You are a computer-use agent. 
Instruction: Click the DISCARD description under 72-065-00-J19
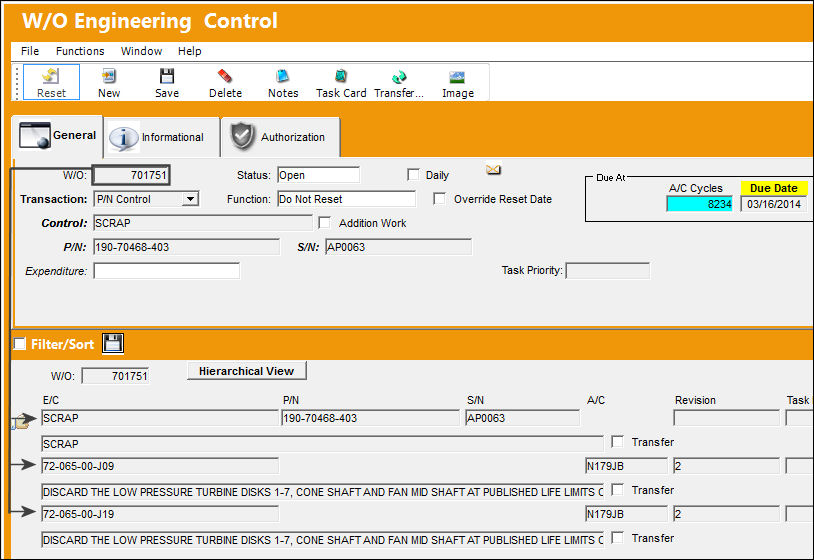[x=322, y=540]
